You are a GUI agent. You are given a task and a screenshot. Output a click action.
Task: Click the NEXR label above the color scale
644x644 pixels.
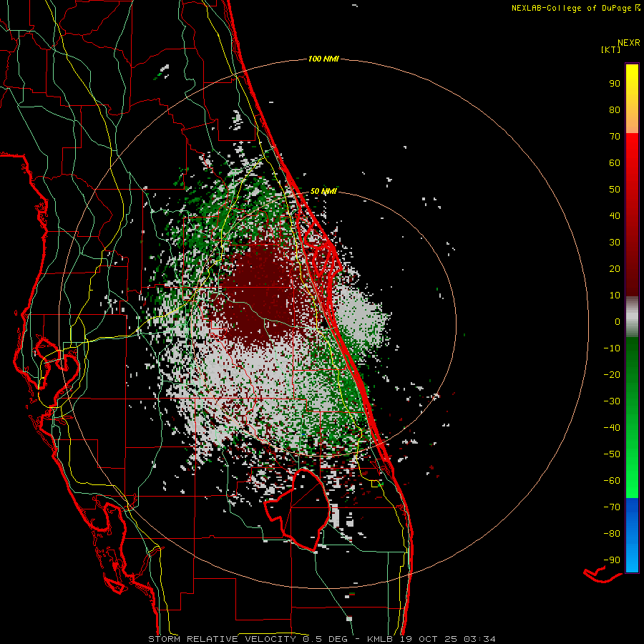tap(629, 43)
